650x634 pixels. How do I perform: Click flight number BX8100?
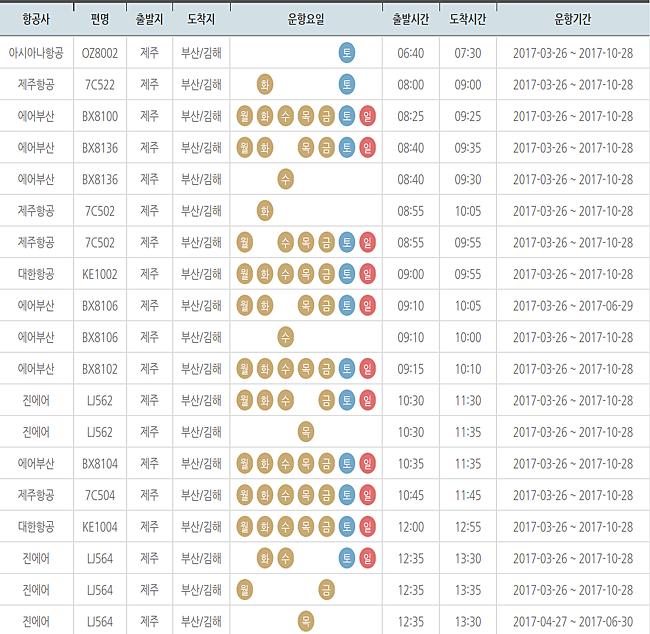click(100, 116)
